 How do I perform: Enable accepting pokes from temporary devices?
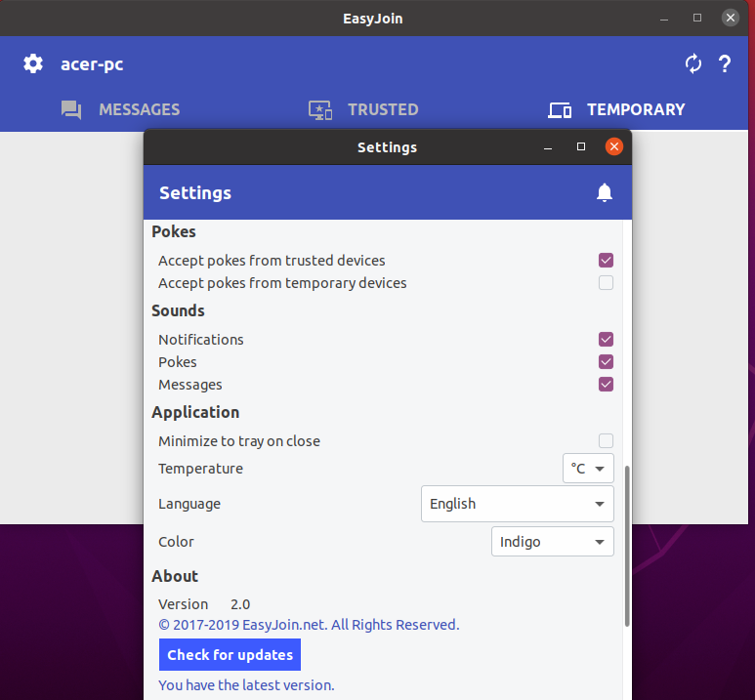pos(606,282)
